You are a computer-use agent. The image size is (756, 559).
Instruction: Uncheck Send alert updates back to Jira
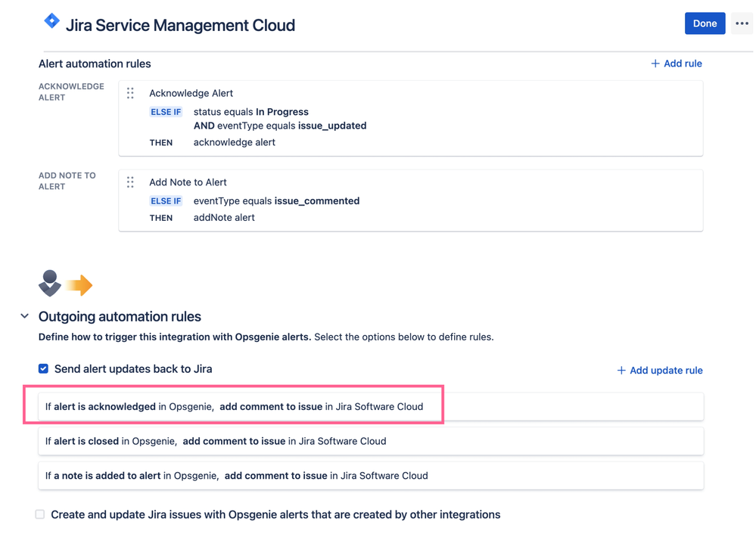coord(43,368)
